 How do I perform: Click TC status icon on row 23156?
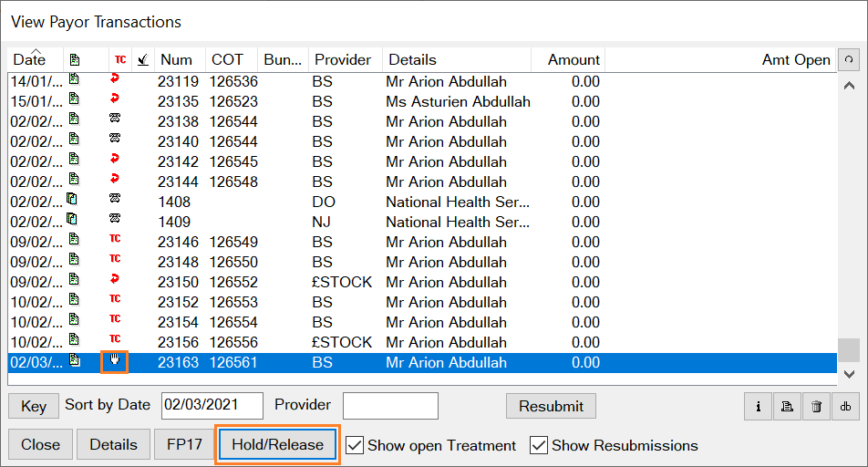(x=115, y=339)
